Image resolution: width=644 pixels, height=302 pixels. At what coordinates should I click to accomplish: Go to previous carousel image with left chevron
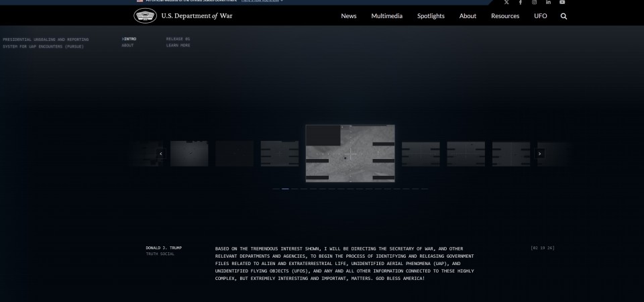(161, 154)
